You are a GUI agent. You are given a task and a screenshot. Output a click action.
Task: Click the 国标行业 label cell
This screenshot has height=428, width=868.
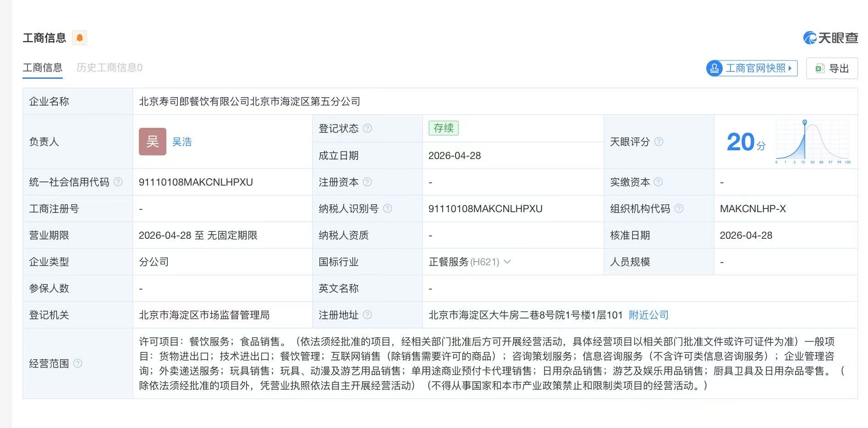coord(368,262)
